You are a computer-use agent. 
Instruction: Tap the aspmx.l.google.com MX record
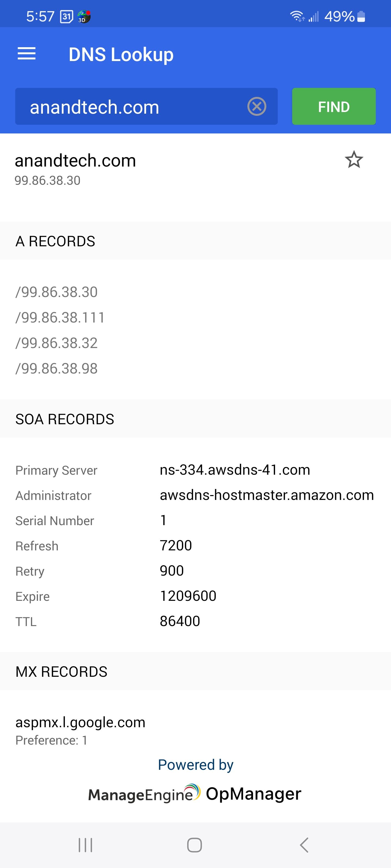tap(80, 722)
